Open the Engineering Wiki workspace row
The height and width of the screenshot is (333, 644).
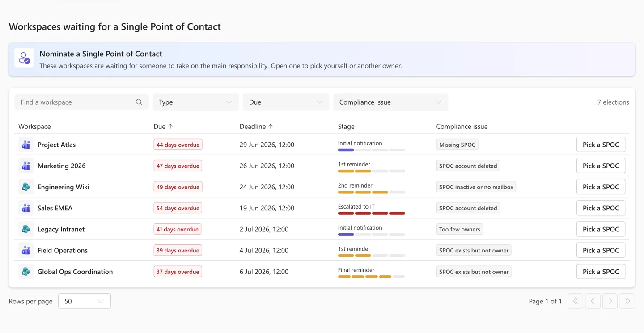click(322, 187)
